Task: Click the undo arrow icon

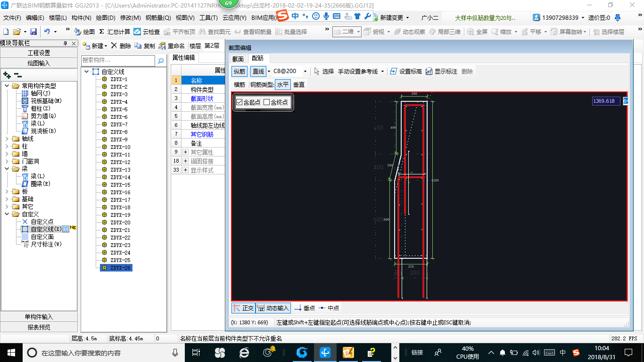Action: point(47,32)
